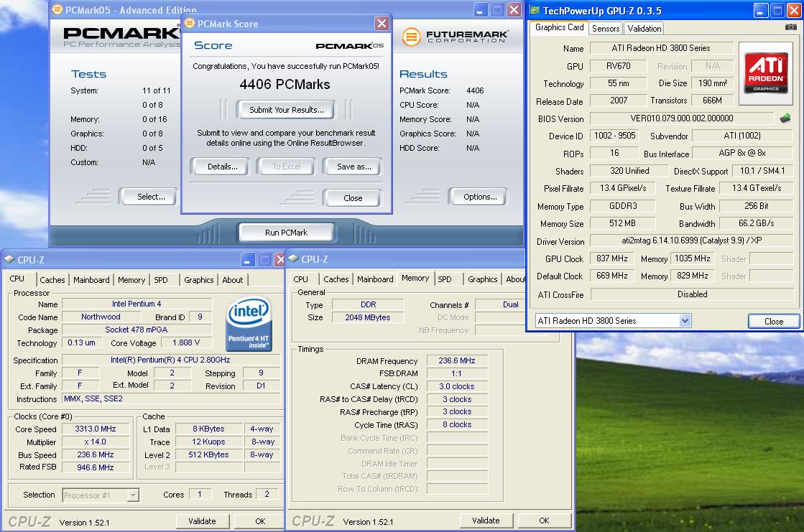Open SPD tab in right CPU-Z window
The width and height of the screenshot is (804, 532).
[445, 279]
